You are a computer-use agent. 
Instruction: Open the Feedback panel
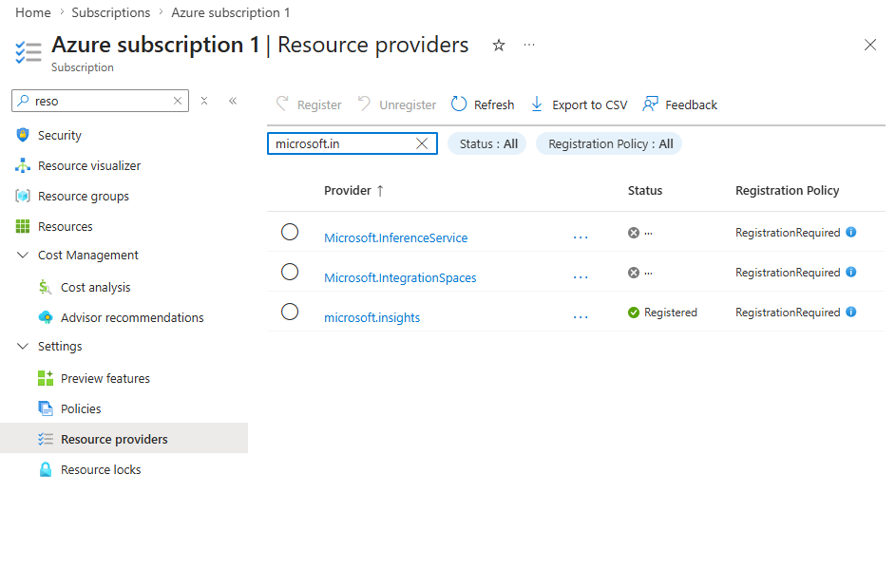(680, 104)
